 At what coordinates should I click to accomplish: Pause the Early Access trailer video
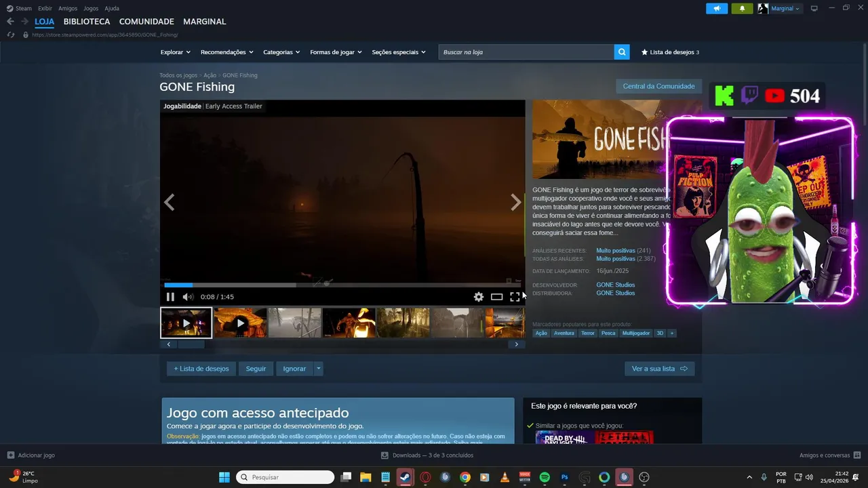[x=170, y=297]
